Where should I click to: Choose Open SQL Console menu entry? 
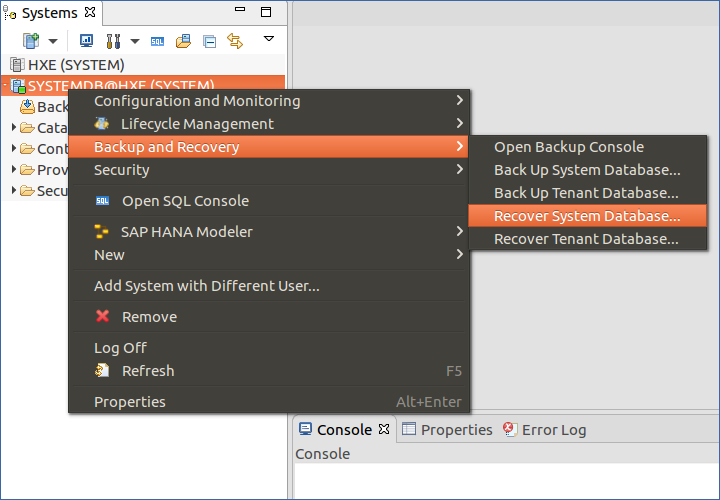(269, 201)
